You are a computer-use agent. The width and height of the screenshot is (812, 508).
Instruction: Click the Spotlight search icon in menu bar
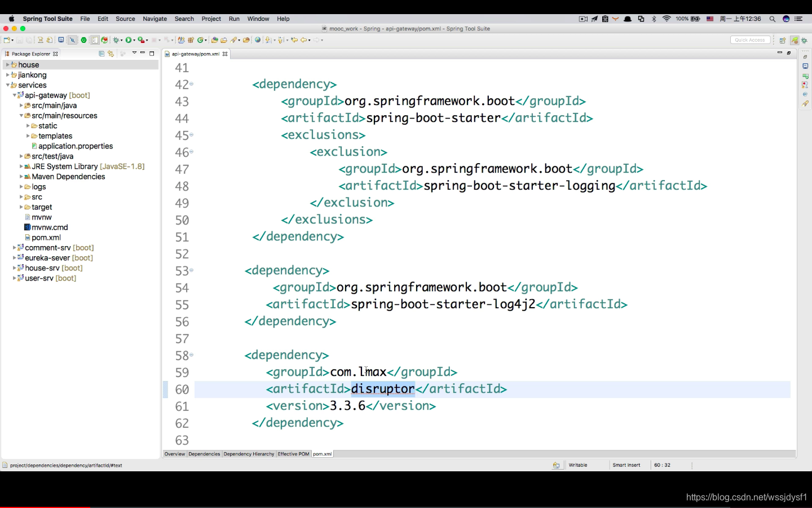pyautogui.click(x=773, y=19)
